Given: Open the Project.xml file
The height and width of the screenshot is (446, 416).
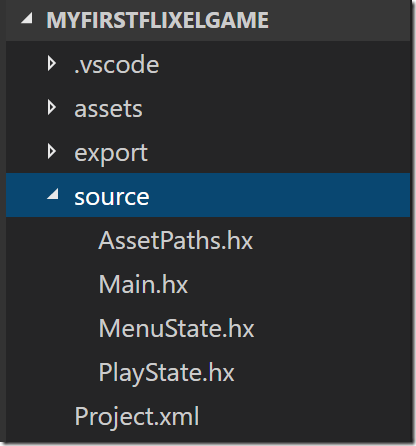Looking at the screenshot, I should 137,417.
